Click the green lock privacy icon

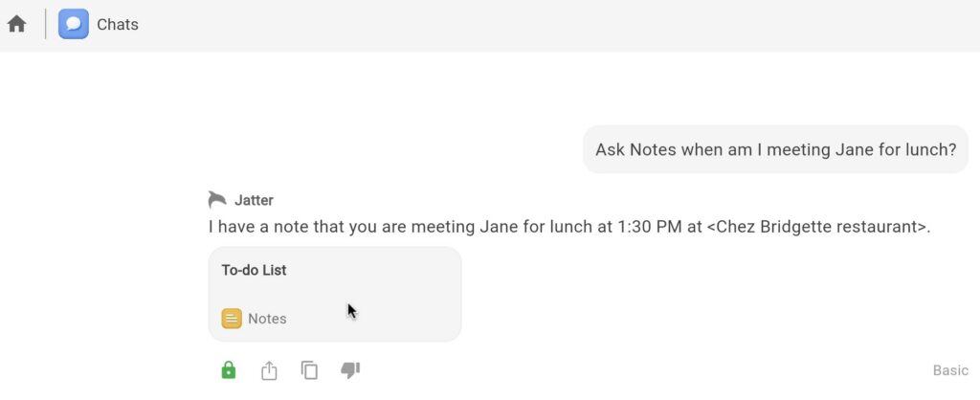[228, 370]
